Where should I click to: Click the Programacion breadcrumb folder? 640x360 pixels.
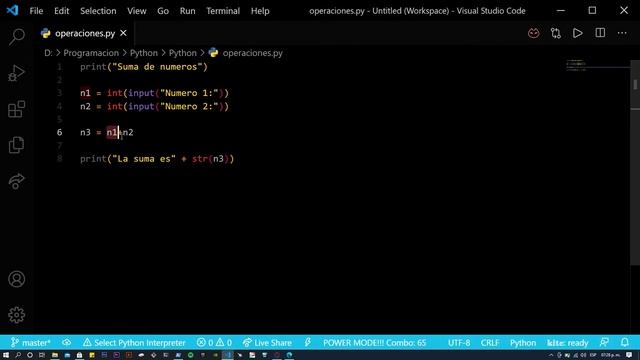91,53
